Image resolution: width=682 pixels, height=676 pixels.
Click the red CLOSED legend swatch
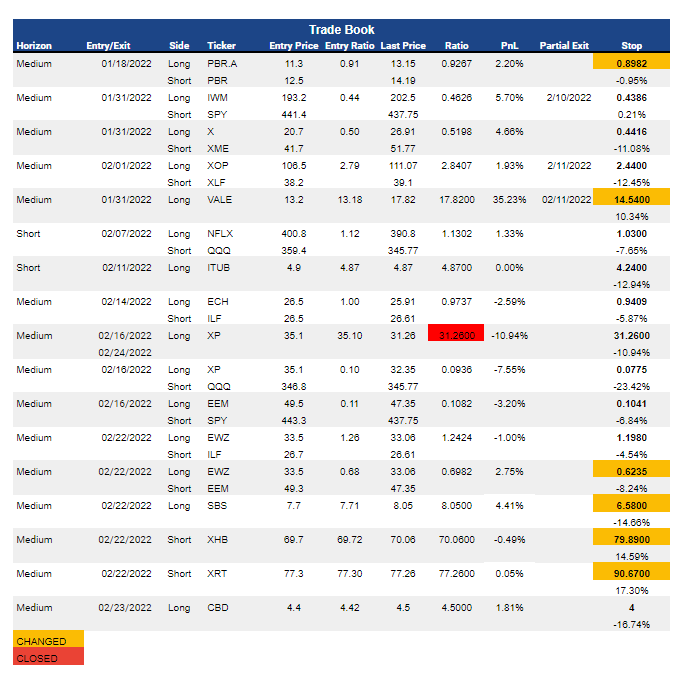pyautogui.click(x=48, y=658)
